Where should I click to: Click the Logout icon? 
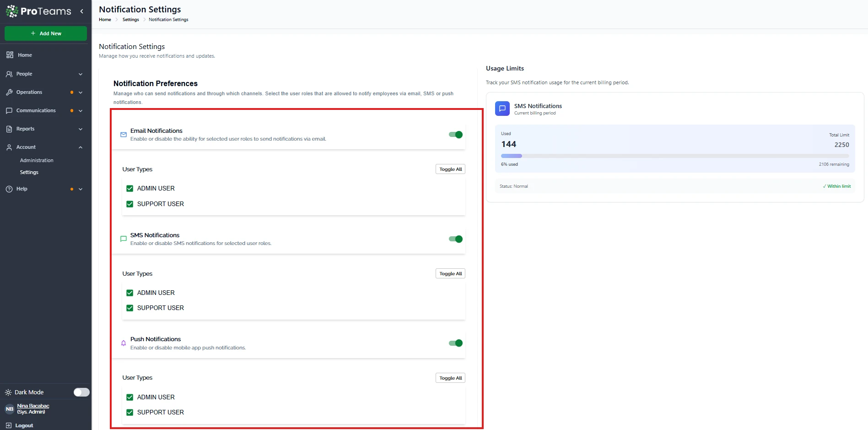tap(9, 425)
